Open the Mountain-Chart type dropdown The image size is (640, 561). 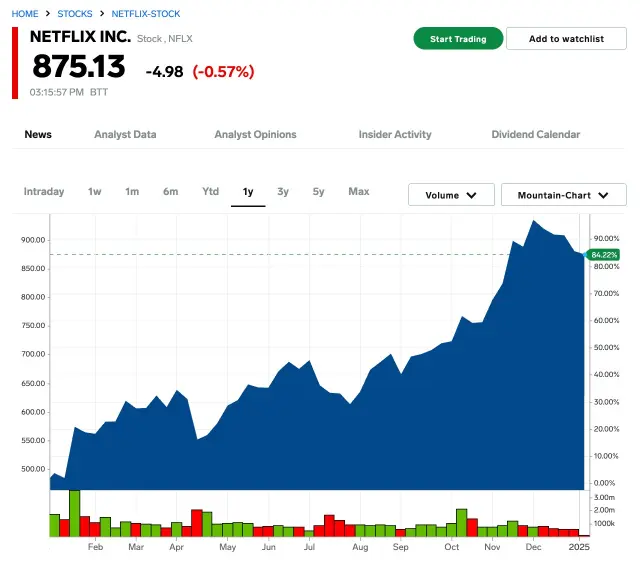(x=563, y=195)
